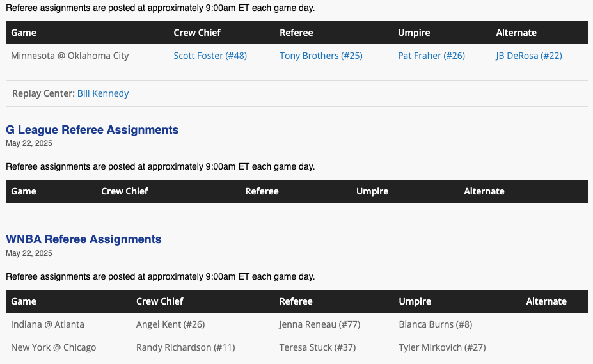Click Umpire header in G League table
Viewport: 593px width, 364px height.
372,191
